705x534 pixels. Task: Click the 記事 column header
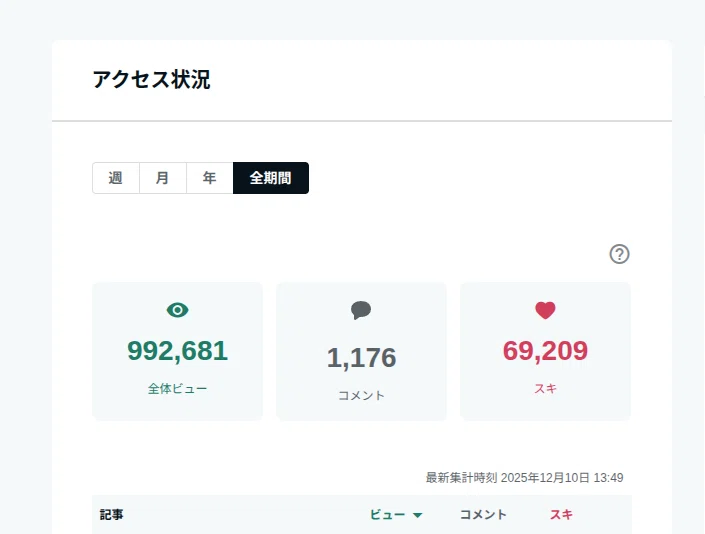tap(112, 515)
